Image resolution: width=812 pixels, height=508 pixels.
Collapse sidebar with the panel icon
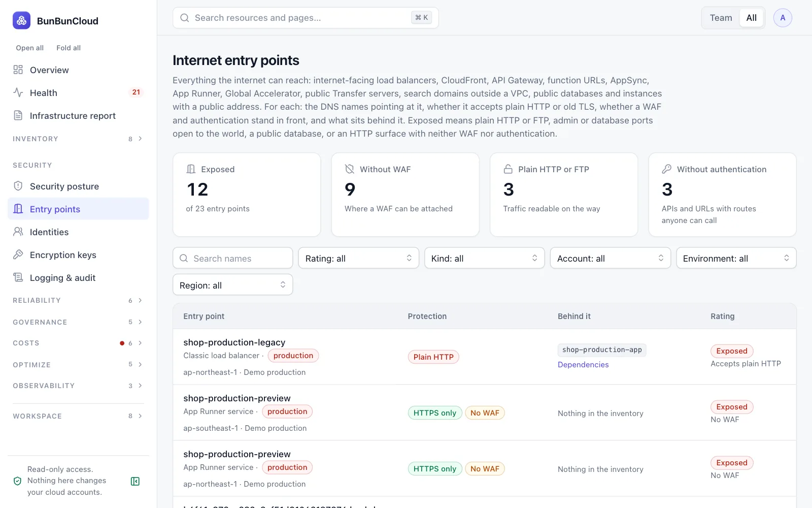click(x=135, y=481)
